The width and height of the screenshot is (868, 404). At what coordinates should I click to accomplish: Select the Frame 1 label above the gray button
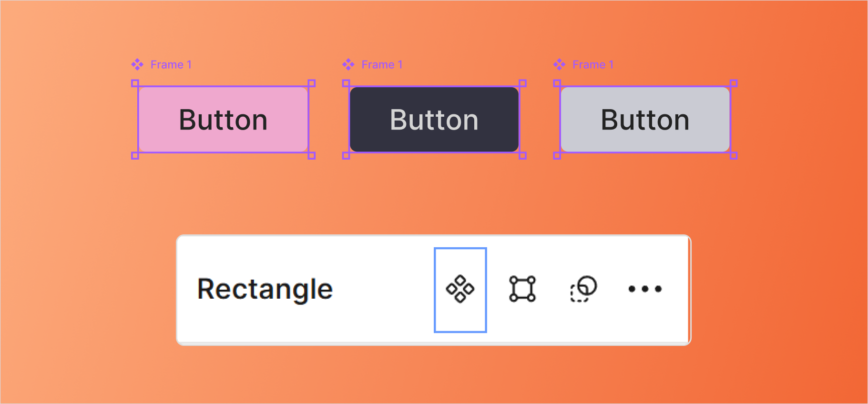593,65
